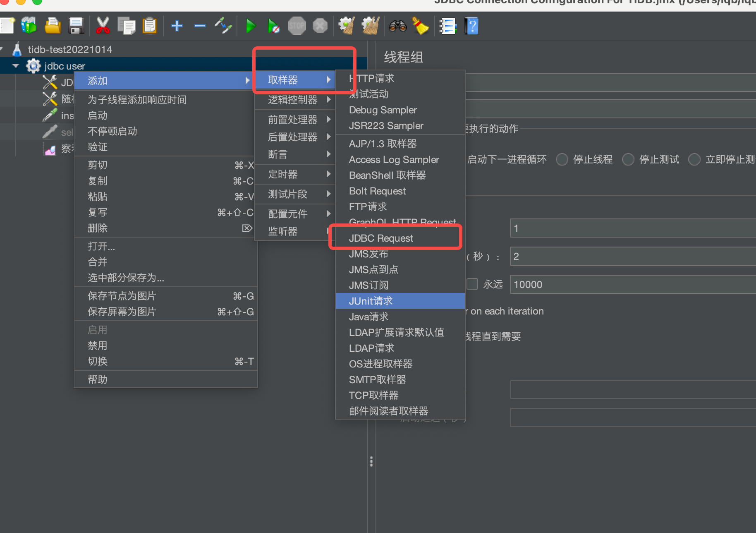Image resolution: width=756 pixels, height=533 pixels.
Task: Start the test with green play icon
Action: [x=251, y=26]
